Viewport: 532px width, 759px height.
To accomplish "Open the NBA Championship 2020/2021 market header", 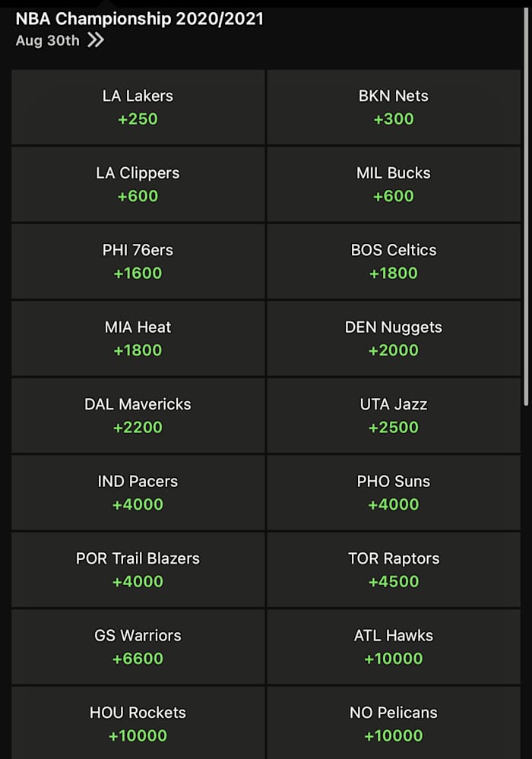I will (x=139, y=19).
